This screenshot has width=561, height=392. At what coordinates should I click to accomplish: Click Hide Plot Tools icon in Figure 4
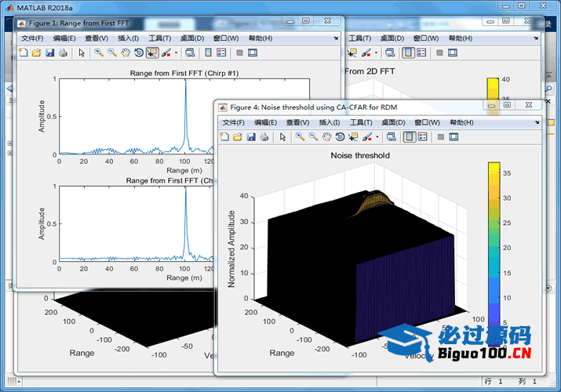[x=441, y=137]
